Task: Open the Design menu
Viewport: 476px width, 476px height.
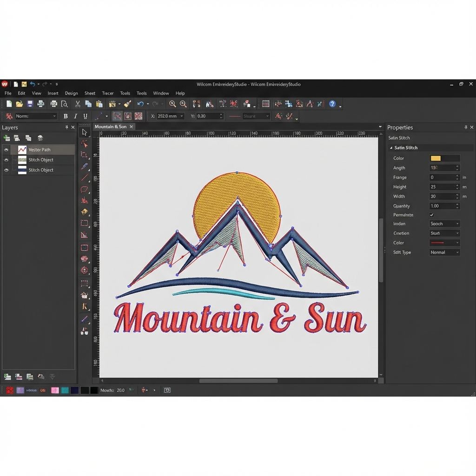Action: [71, 93]
